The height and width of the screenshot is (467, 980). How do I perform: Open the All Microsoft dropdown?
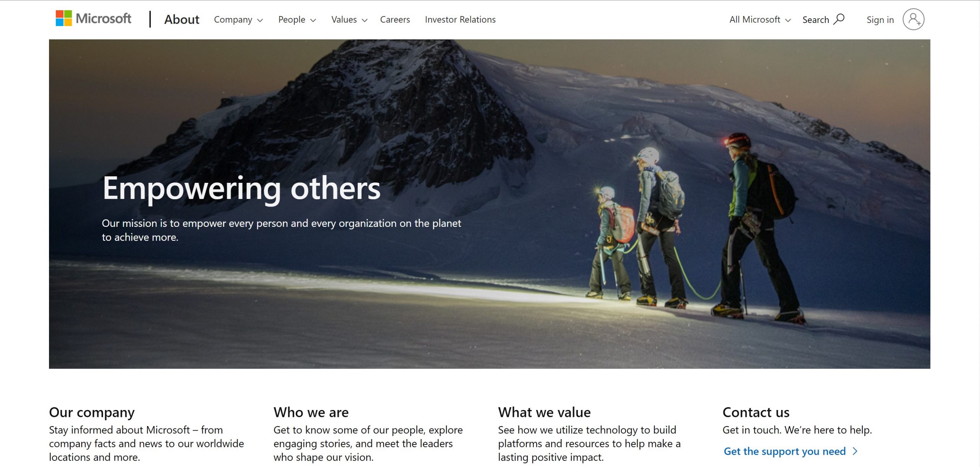click(x=760, y=20)
